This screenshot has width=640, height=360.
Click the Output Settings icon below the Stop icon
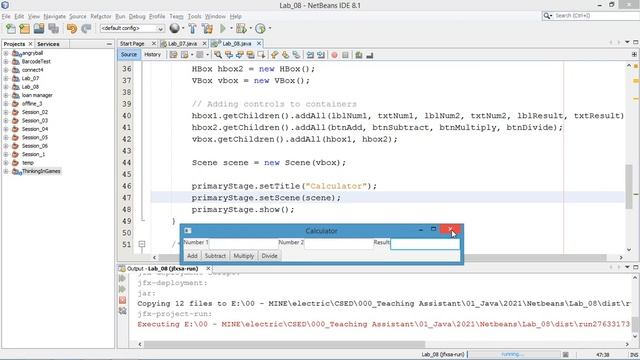[x=122, y=311]
